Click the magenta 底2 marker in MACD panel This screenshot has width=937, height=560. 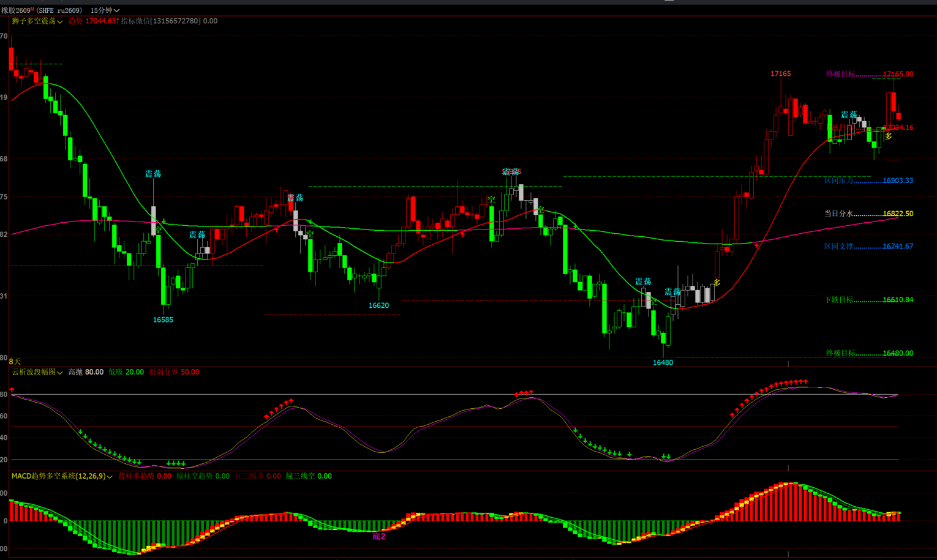pyautogui.click(x=379, y=536)
